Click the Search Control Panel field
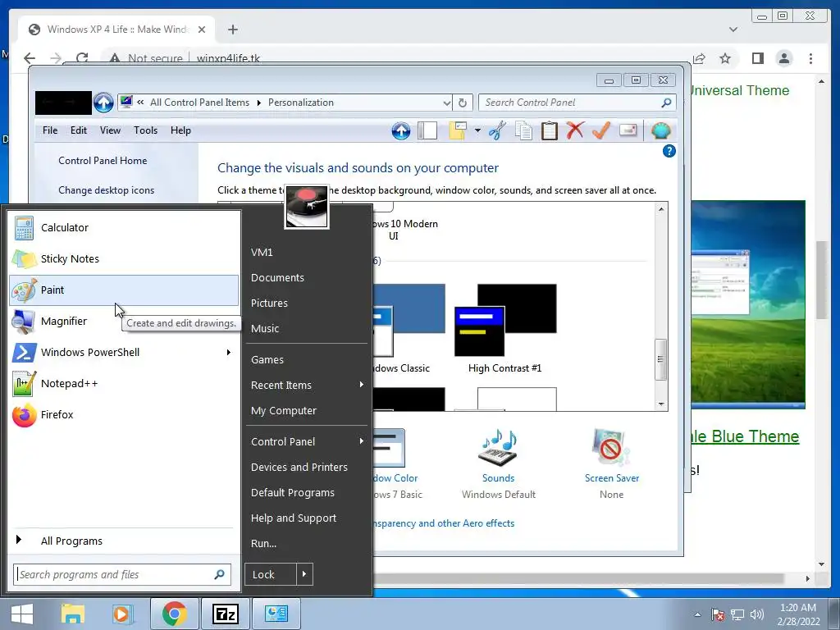The height and width of the screenshot is (630, 840). tap(577, 103)
